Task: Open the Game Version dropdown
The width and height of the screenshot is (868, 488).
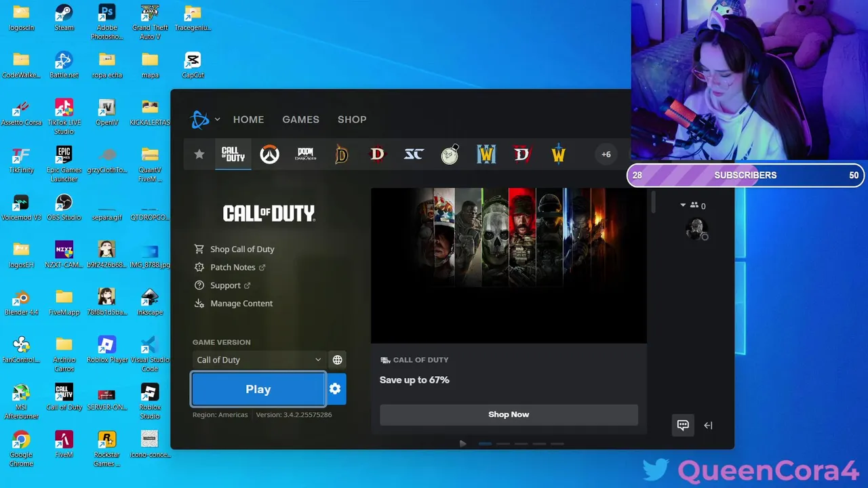Action: click(x=258, y=360)
